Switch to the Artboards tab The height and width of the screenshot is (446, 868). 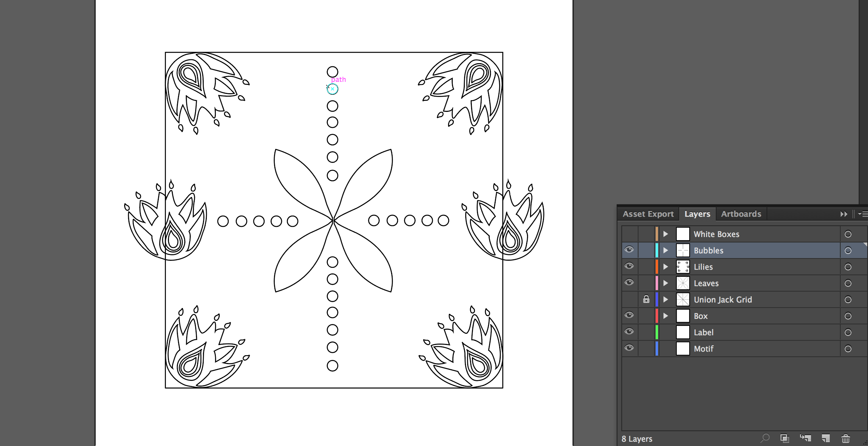tap(741, 214)
